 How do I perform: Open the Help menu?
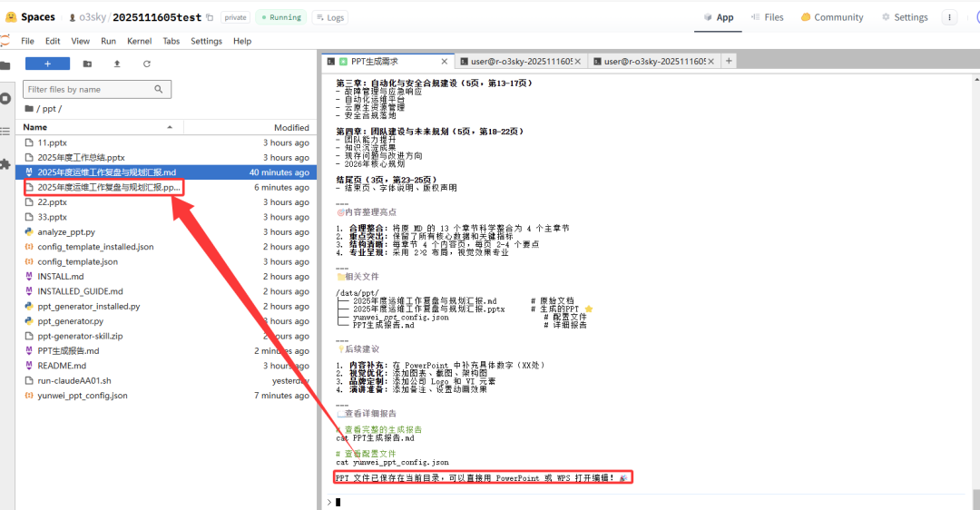(x=242, y=41)
